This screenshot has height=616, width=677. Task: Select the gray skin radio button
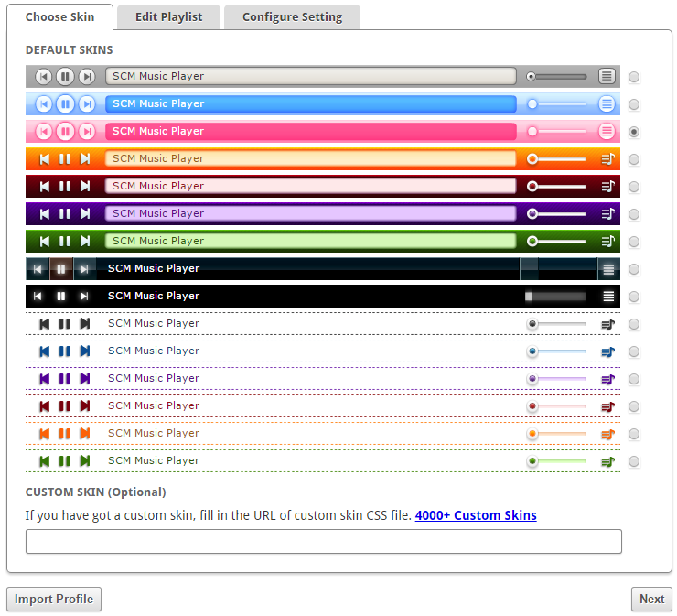[x=634, y=77]
